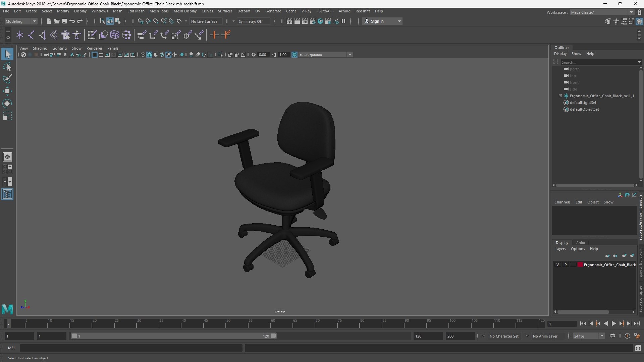Activate the Rotate tool
This screenshot has width=644, height=362.
click(7, 104)
